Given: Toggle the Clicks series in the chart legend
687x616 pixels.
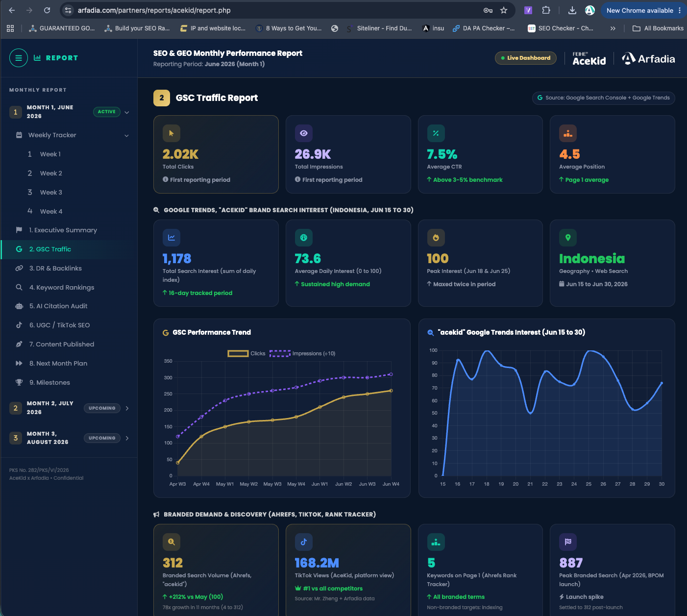Looking at the screenshot, I should (x=246, y=354).
